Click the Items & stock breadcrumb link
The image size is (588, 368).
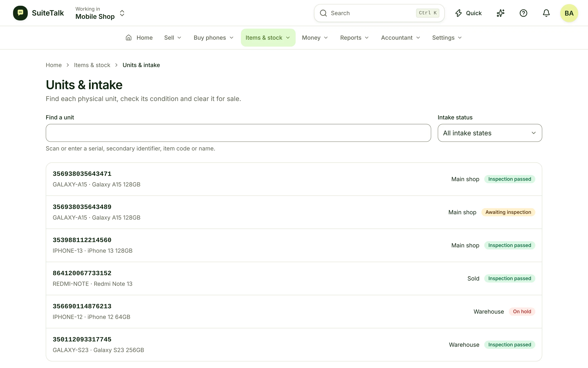(x=92, y=65)
